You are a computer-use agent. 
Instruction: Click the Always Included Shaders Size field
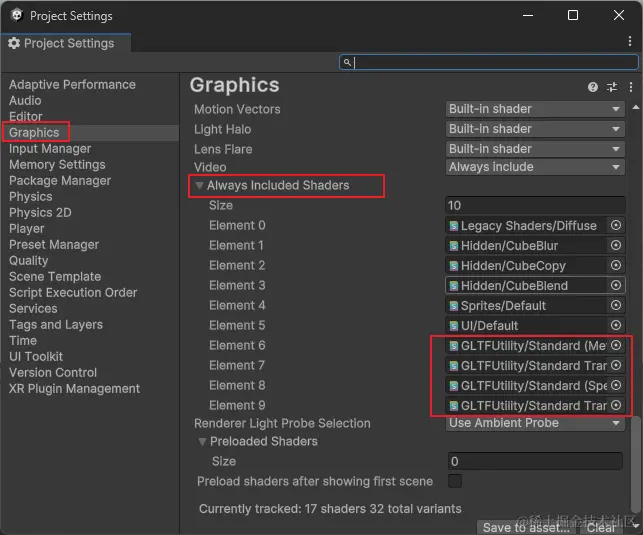(x=535, y=205)
